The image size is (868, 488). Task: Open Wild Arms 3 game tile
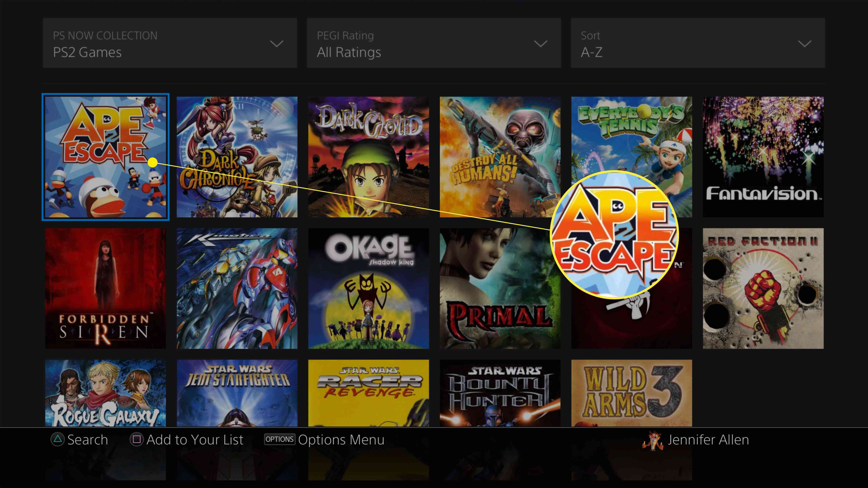[x=632, y=393]
